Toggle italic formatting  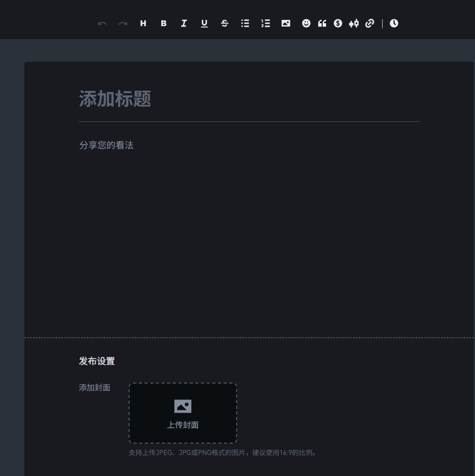184,23
